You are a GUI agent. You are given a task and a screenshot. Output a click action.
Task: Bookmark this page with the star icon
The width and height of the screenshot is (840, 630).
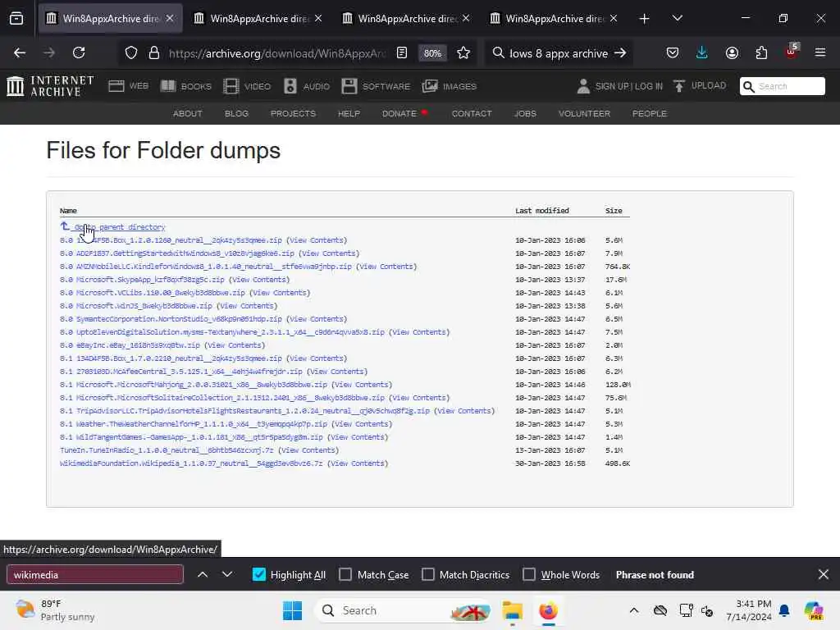[x=463, y=53]
